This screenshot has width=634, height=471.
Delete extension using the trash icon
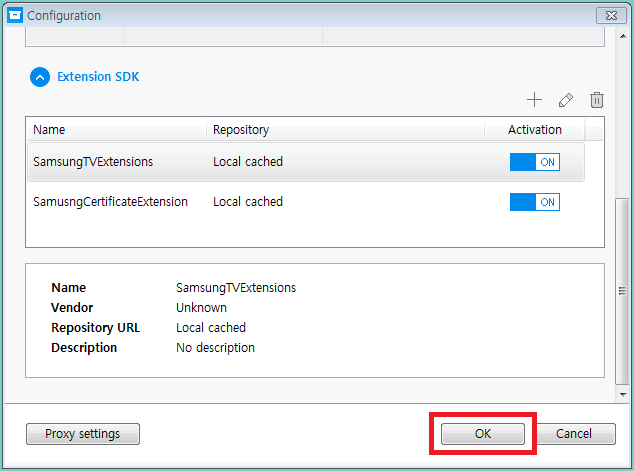click(597, 99)
